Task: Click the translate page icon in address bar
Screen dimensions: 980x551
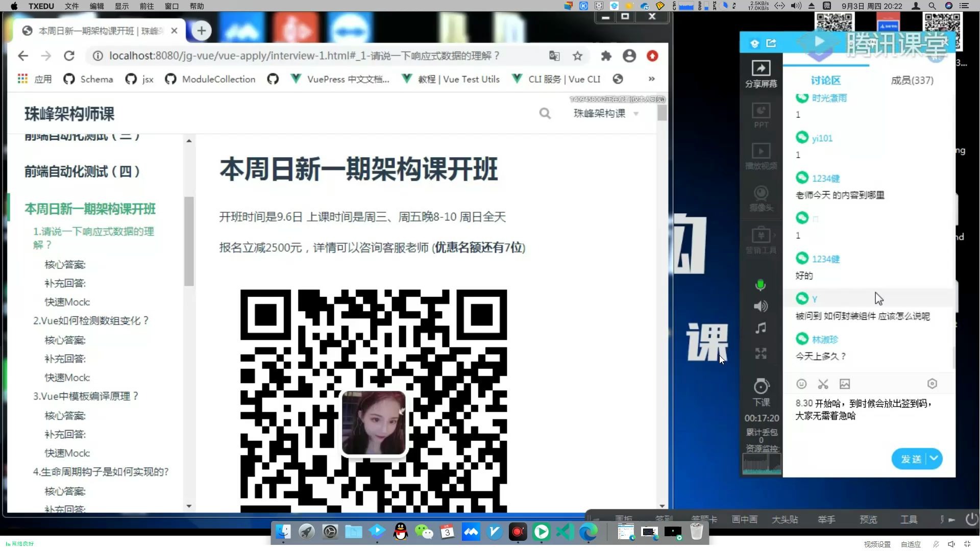Action: pos(554,56)
